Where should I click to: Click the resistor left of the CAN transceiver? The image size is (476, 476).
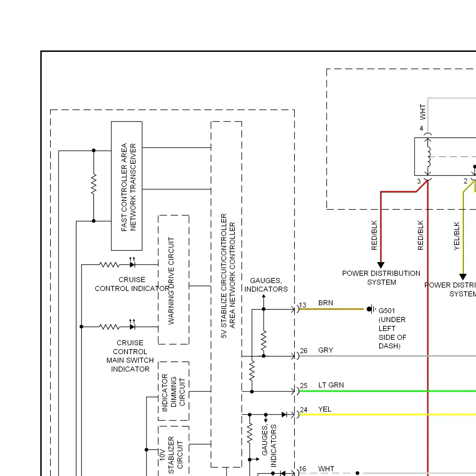pyautogui.click(x=94, y=184)
